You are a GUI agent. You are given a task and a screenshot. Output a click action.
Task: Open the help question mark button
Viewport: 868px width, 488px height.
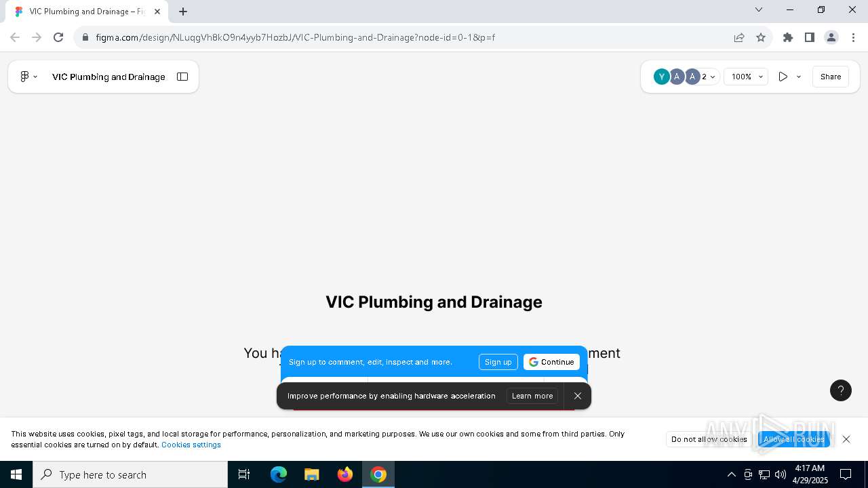[x=841, y=390]
